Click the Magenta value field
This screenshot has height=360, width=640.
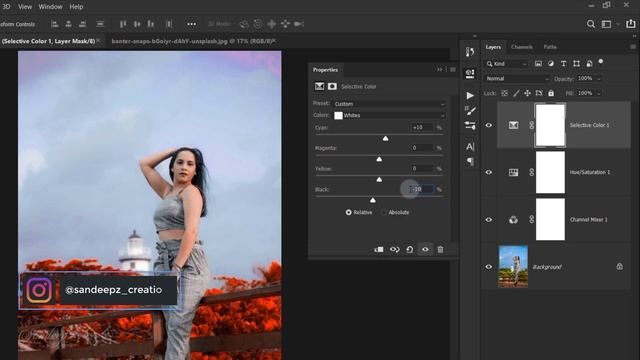click(421, 148)
